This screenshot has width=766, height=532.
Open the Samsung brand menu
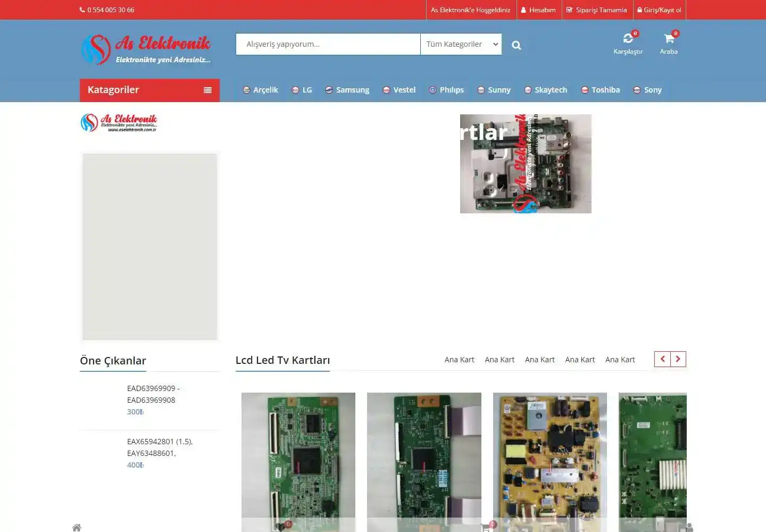pyautogui.click(x=347, y=90)
